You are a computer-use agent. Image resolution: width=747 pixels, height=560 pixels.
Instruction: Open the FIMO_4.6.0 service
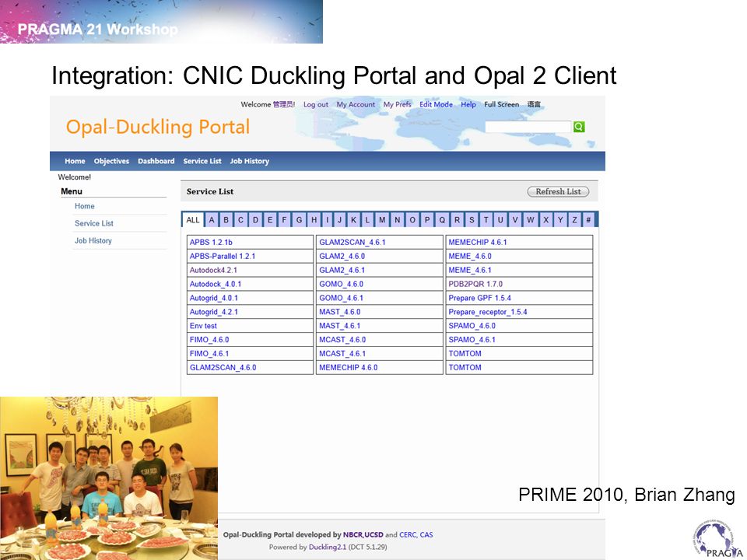pyautogui.click(x=209, y=340)
